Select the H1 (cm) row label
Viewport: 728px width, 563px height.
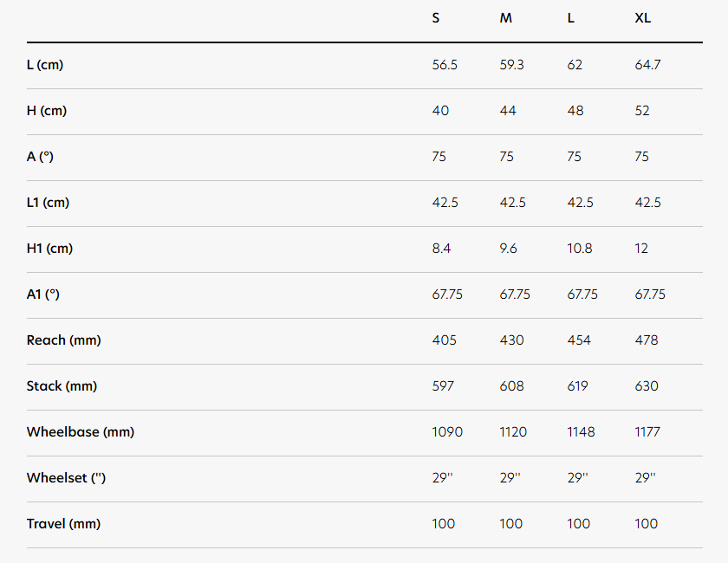click(x=49, y=249)
